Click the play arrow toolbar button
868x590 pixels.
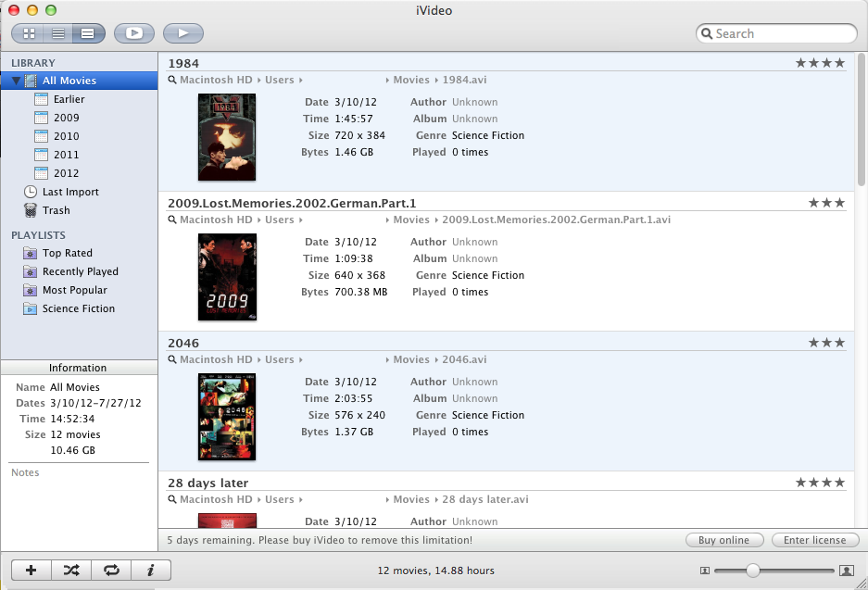183,33
